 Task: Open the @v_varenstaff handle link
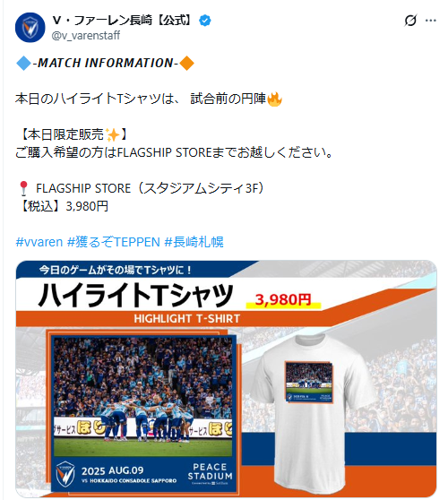coord(86,35)
